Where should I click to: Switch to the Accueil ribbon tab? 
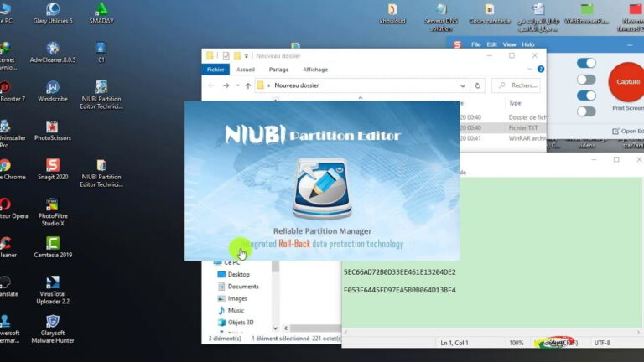coord(246,70)
